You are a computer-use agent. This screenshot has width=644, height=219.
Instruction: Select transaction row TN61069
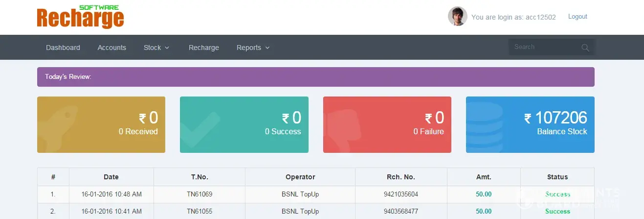199,195
